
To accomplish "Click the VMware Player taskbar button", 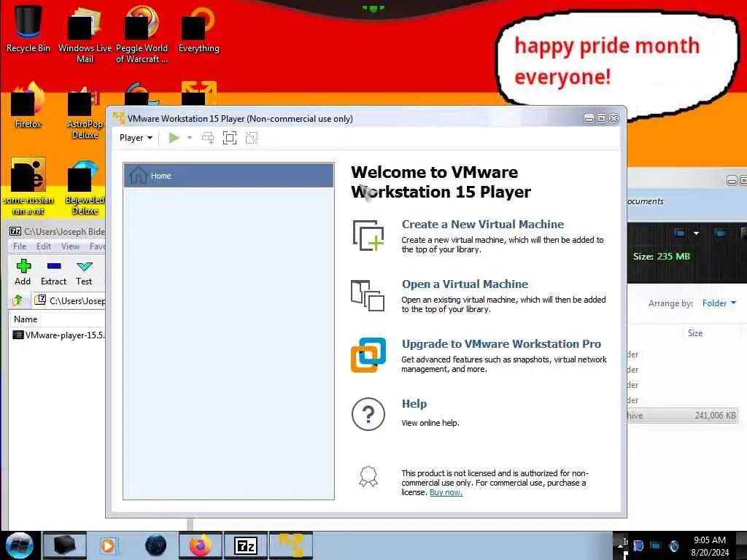I will 291,545.
